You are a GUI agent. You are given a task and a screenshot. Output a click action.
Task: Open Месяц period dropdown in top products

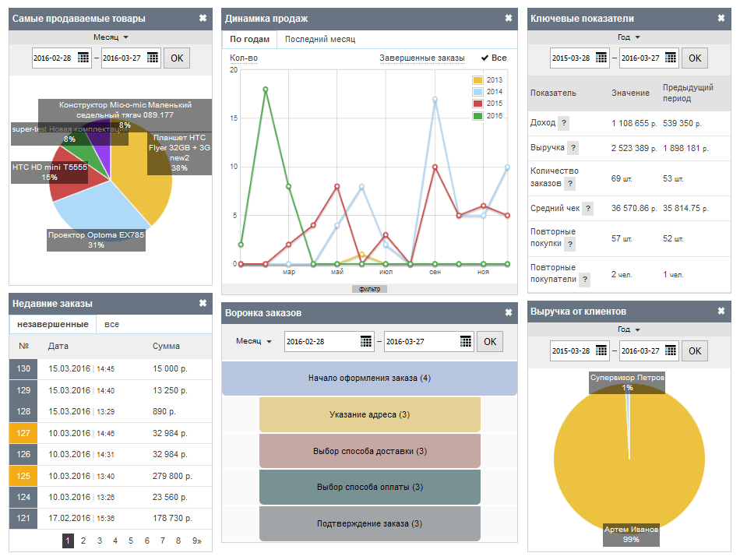[111, 37]
